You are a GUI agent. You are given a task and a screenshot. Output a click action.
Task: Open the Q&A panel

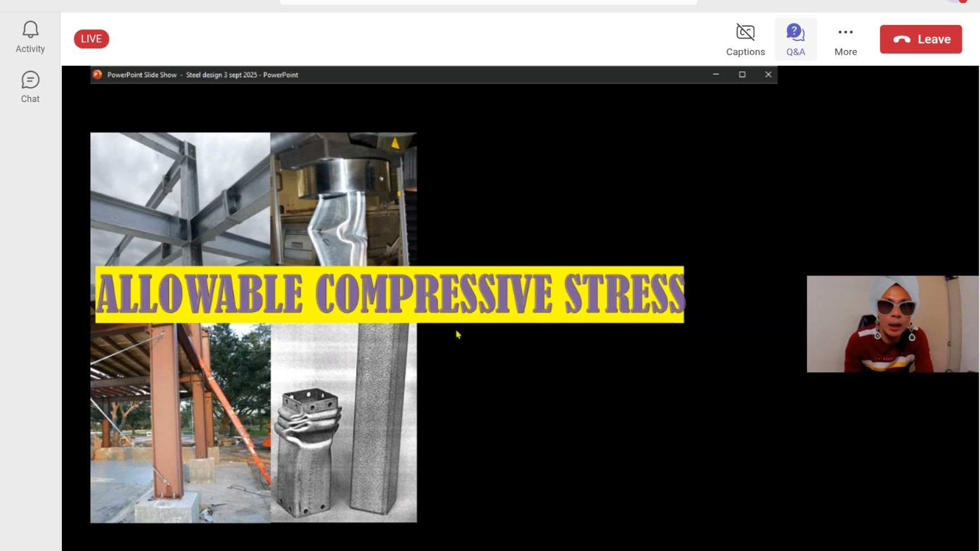(x=795, y=39)
